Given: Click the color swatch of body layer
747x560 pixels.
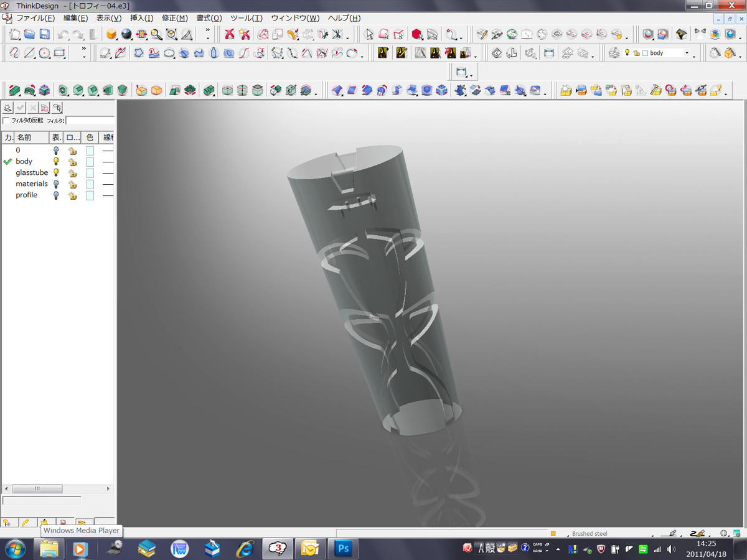Looking at the screenshot, I should tap(90, 162).
